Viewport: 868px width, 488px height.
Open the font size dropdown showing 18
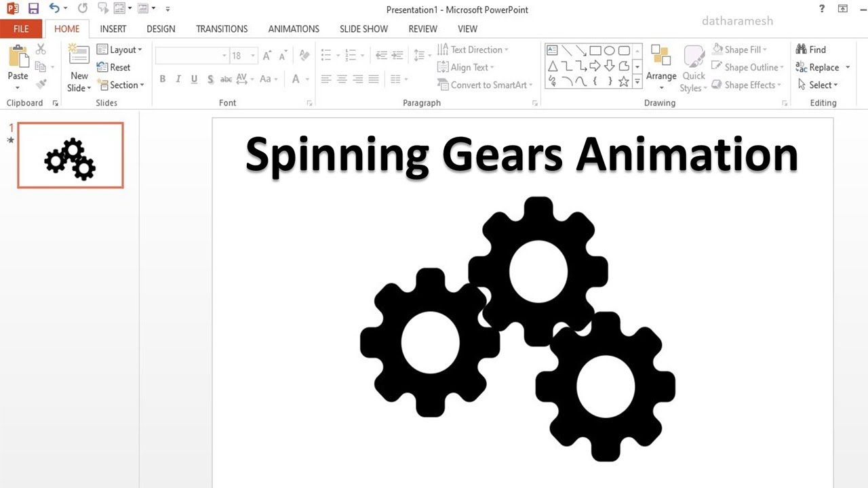click(253, 56)
